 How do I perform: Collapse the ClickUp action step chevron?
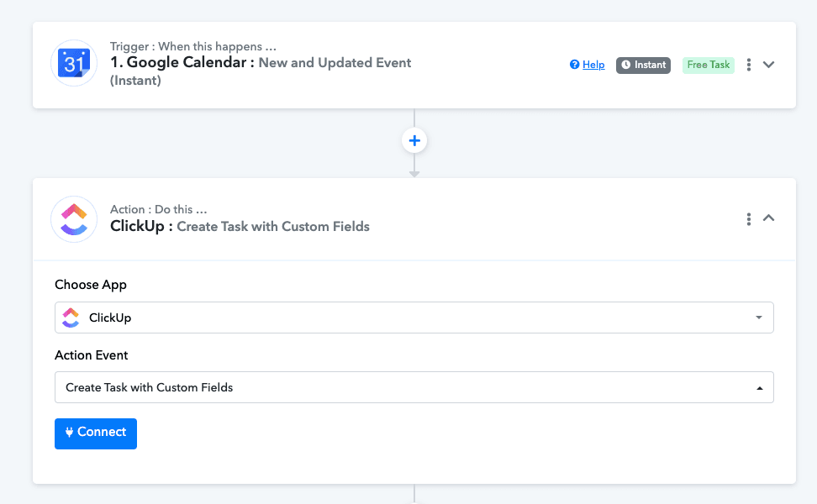[768, 218]
